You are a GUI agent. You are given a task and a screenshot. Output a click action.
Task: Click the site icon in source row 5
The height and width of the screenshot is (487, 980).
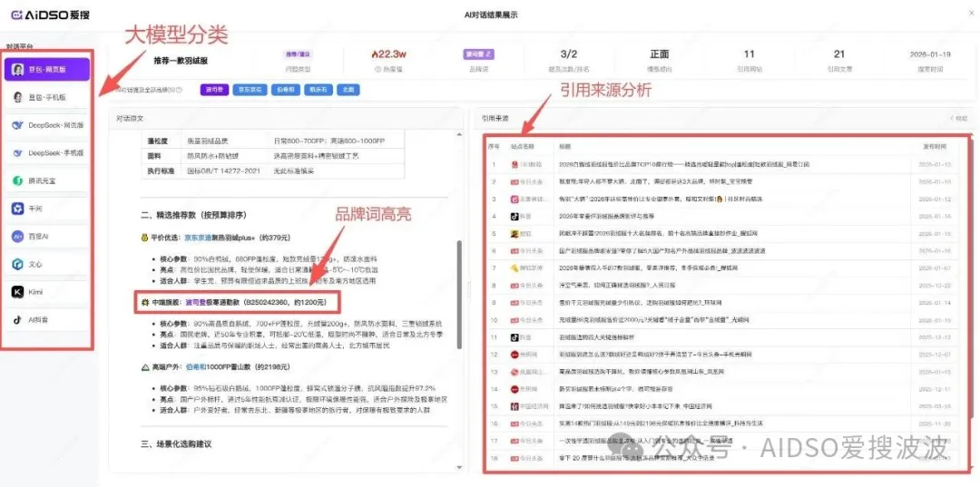pos(515,233)
